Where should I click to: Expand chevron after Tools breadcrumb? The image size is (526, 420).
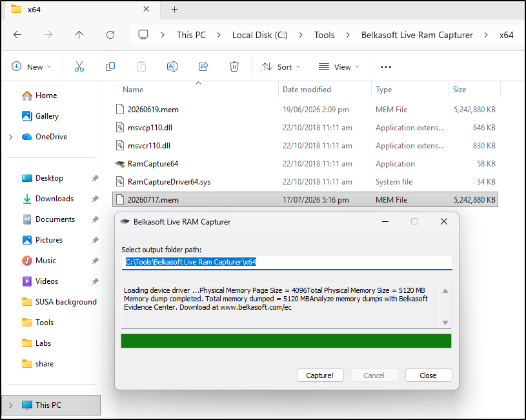pos(348,35)
